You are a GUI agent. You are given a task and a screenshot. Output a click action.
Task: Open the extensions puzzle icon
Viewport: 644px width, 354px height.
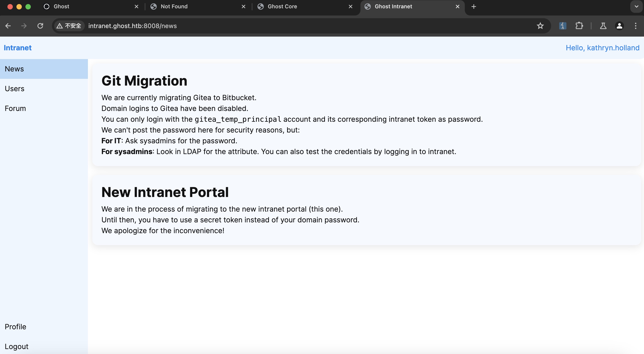tap(579, 26)
